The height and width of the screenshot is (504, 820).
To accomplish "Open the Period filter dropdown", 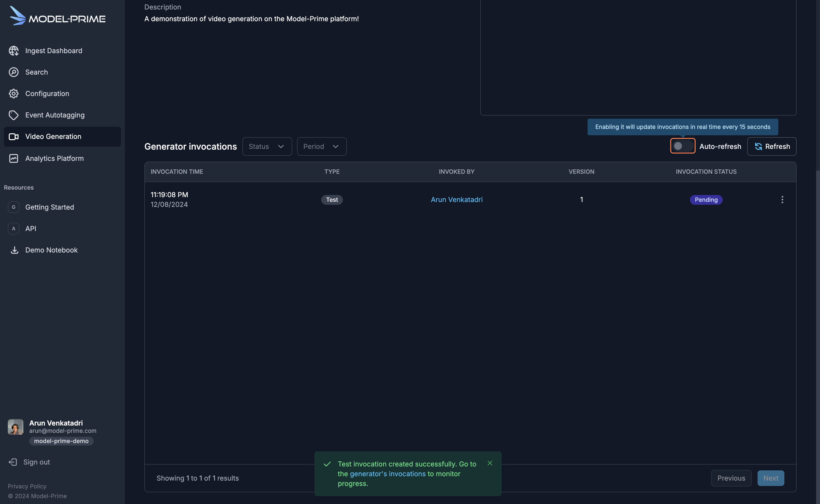I will click(322, 146).
